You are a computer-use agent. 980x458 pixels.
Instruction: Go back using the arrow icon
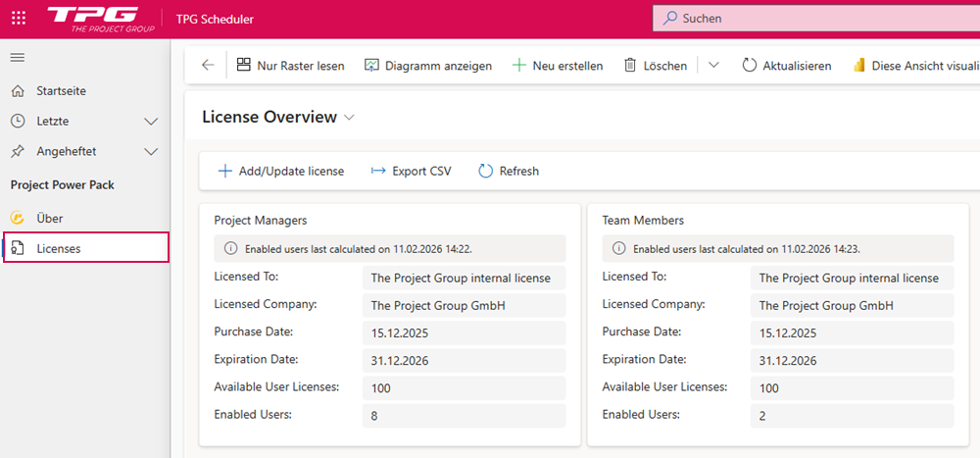[208, 66]
